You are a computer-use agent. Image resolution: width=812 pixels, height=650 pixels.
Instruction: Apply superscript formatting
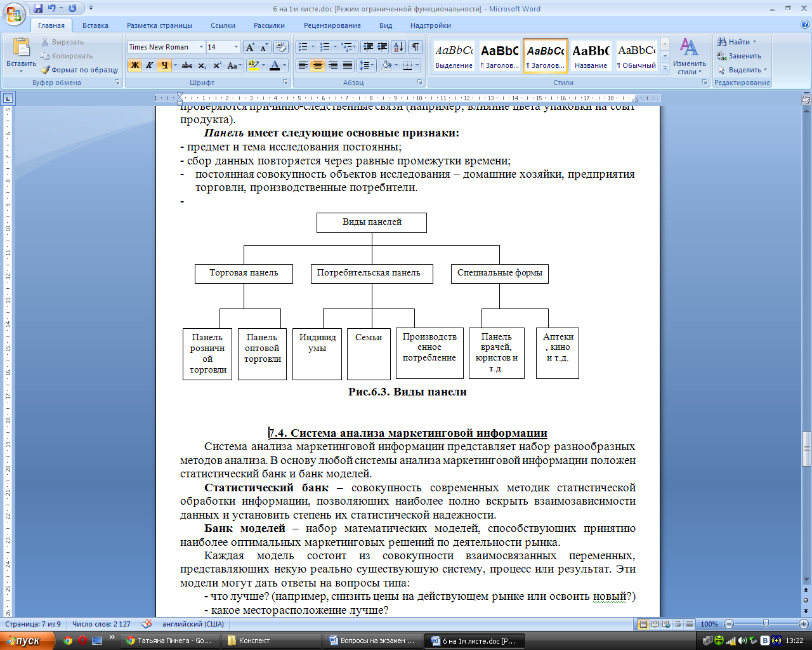[217, 65]
